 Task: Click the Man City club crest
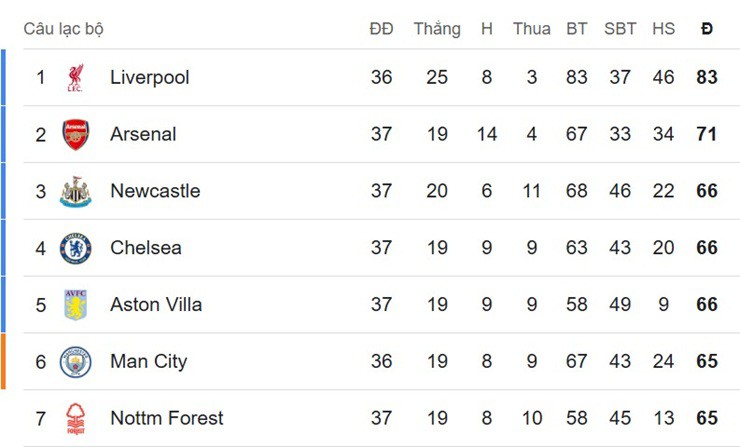(76, 362)
